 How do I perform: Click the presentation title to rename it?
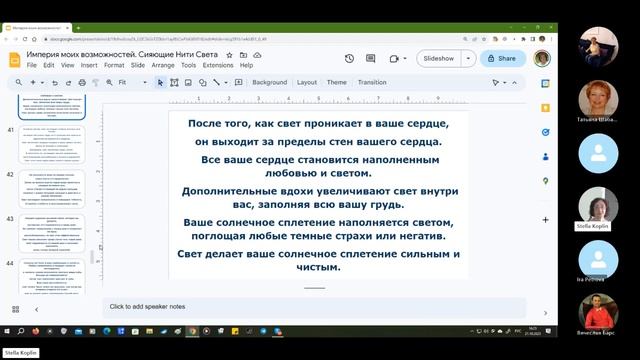click(x=122, y=54)
